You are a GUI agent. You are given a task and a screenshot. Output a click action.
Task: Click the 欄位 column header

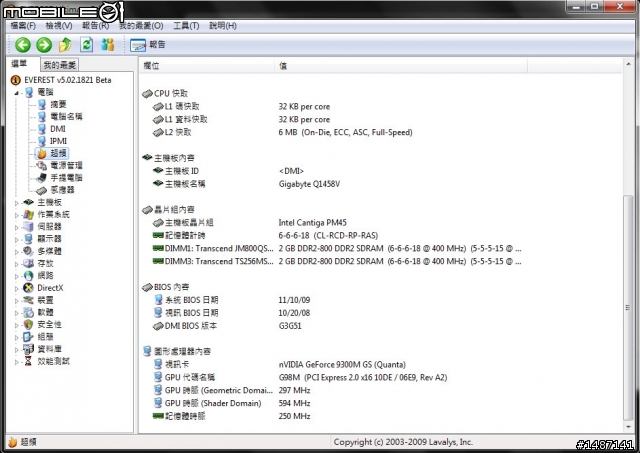(x=207, y=65)
